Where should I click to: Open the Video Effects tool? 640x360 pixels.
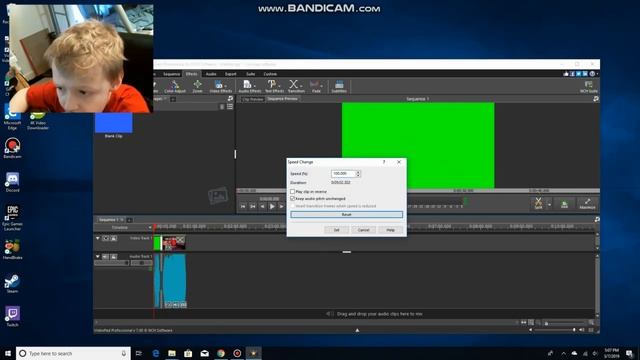(219, 86)
